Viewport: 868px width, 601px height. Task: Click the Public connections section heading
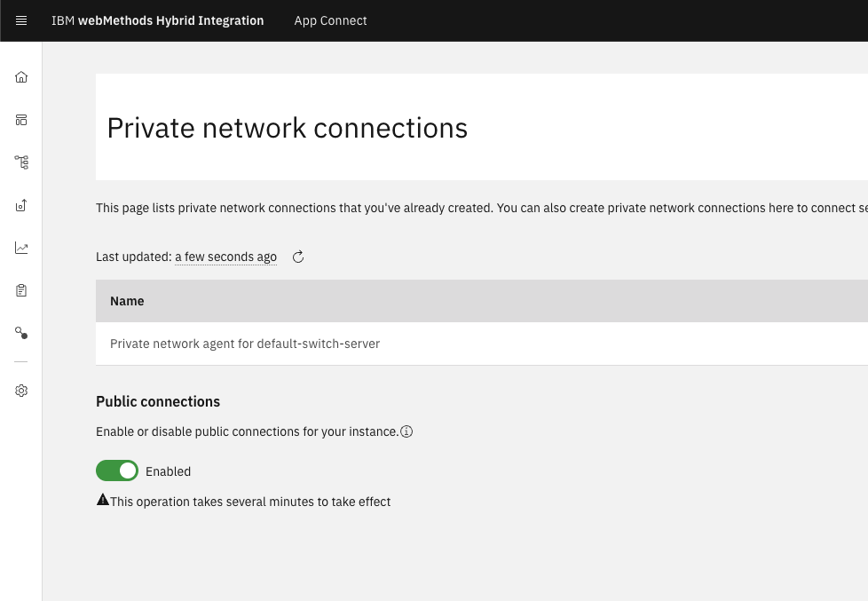(x=158, y=401)
